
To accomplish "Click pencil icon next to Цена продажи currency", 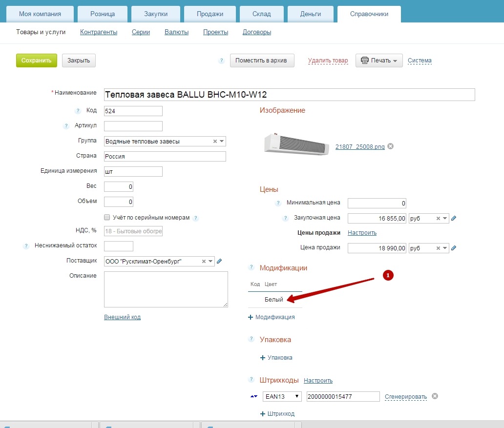I will coord(454,248).
